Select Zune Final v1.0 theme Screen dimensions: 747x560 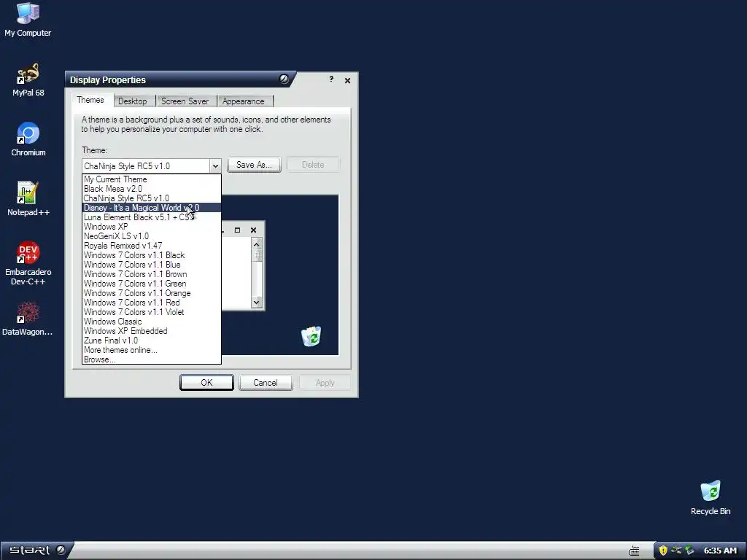tap(152, 341)
